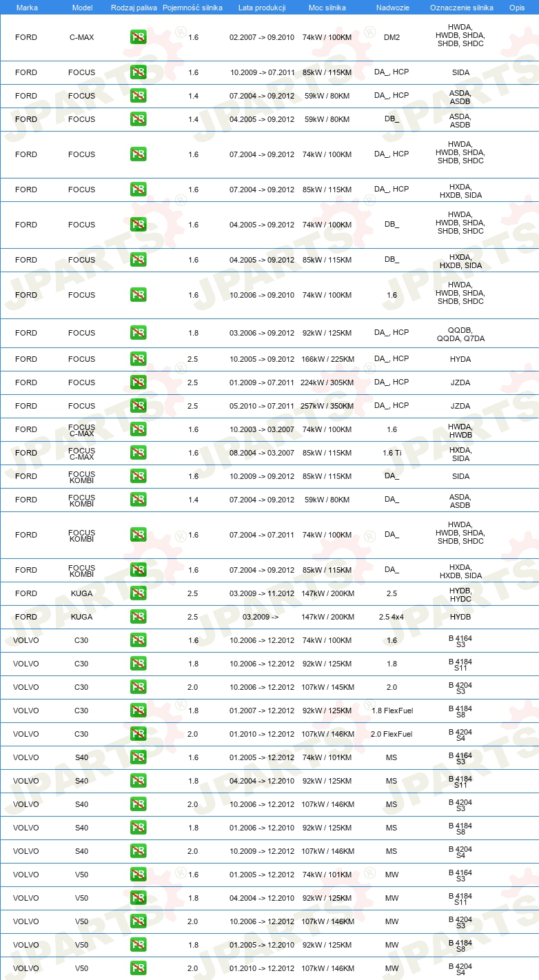
Task: Select the 224kW / 305KM power cell
Action: (x=327, y=382)
